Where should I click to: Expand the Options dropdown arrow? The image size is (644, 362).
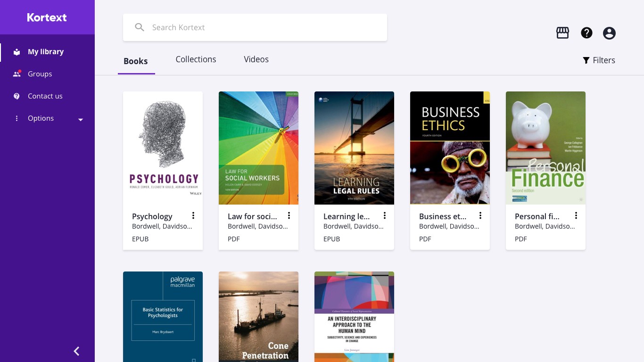coord(81,120)
